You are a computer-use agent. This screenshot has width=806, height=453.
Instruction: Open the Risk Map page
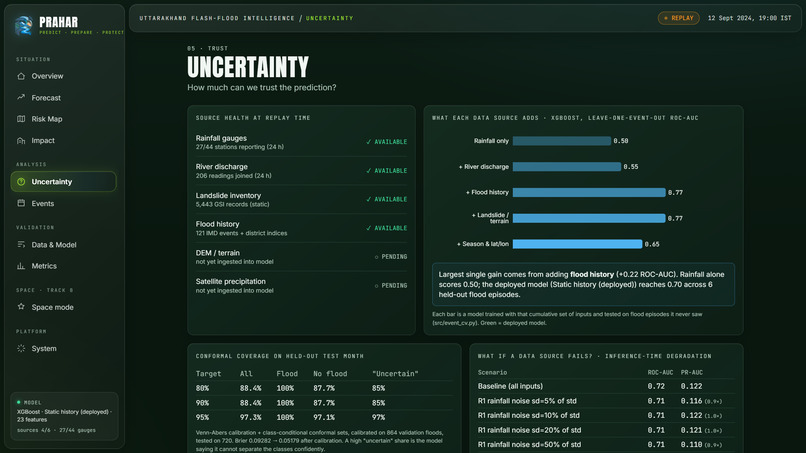64,119
